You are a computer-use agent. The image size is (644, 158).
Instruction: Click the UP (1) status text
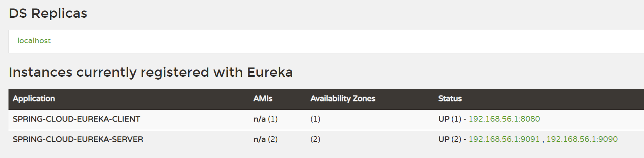(x=450, y=119)
